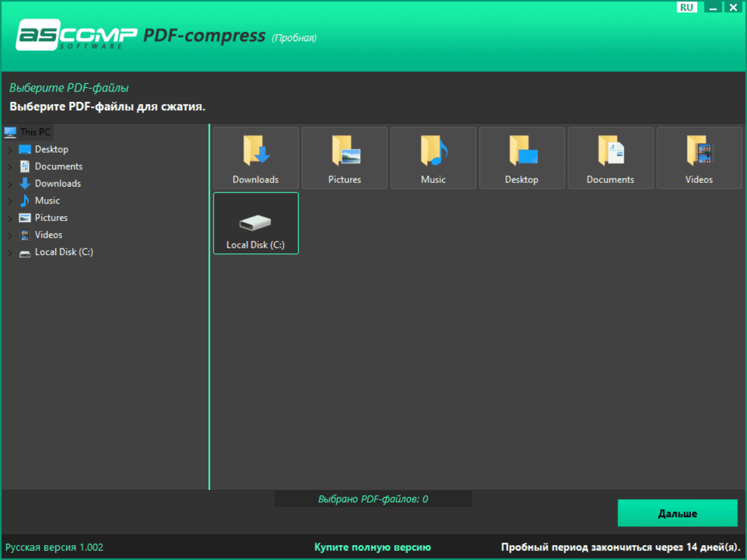Click the Выберите PDF-файлы italic heading
This screenshot has height=560, width=747.
69,88
